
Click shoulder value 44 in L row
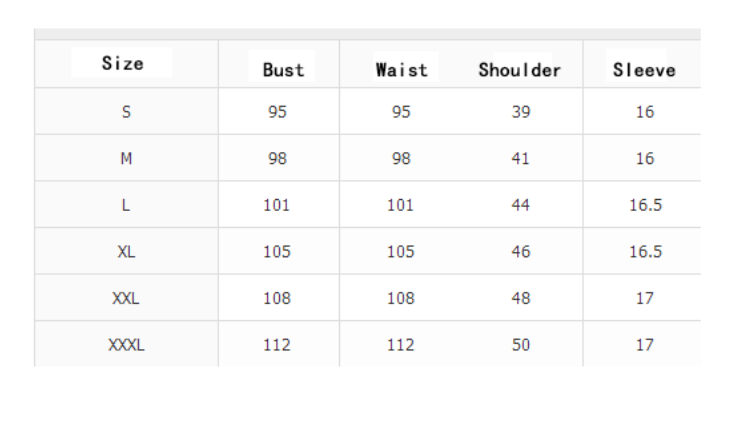click(521, 205)
